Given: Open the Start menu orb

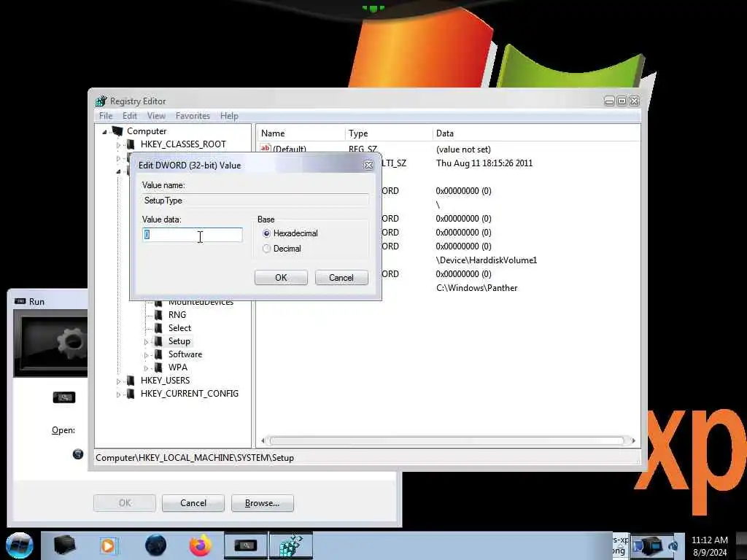Looking at the screenshot, I should (20, 545).
